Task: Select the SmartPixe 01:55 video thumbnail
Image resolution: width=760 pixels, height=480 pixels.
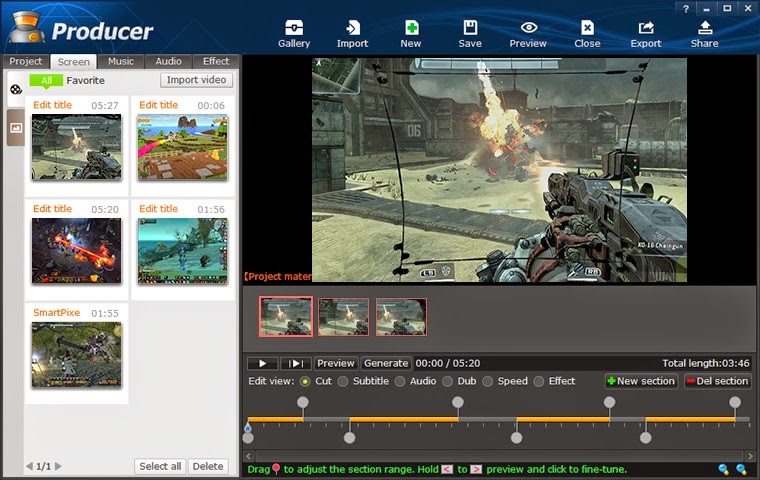Action: (77, 355)
